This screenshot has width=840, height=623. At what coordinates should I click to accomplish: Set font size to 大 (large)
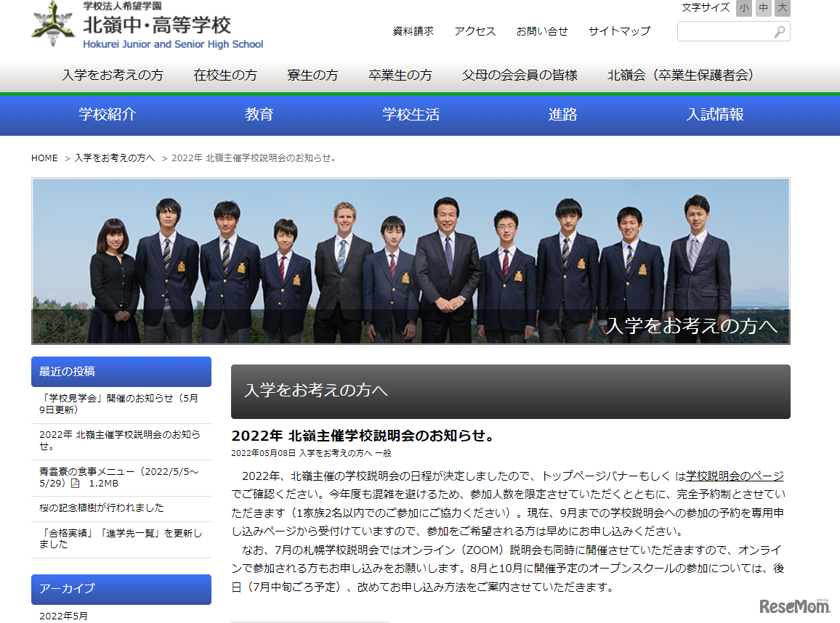[783, 8]
